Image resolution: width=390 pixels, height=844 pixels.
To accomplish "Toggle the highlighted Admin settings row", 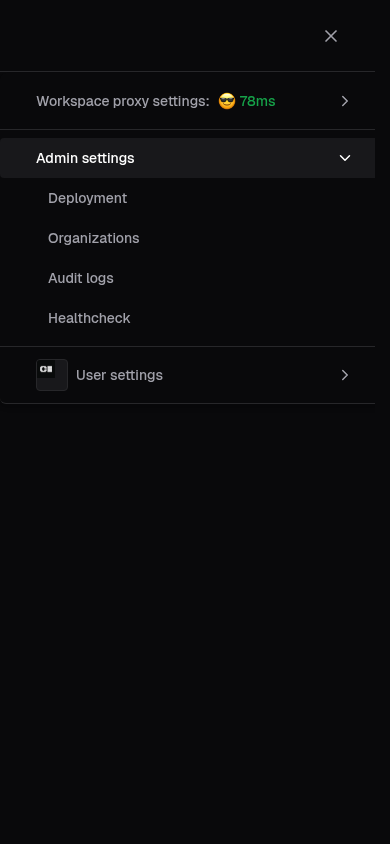I will point(187,158).
